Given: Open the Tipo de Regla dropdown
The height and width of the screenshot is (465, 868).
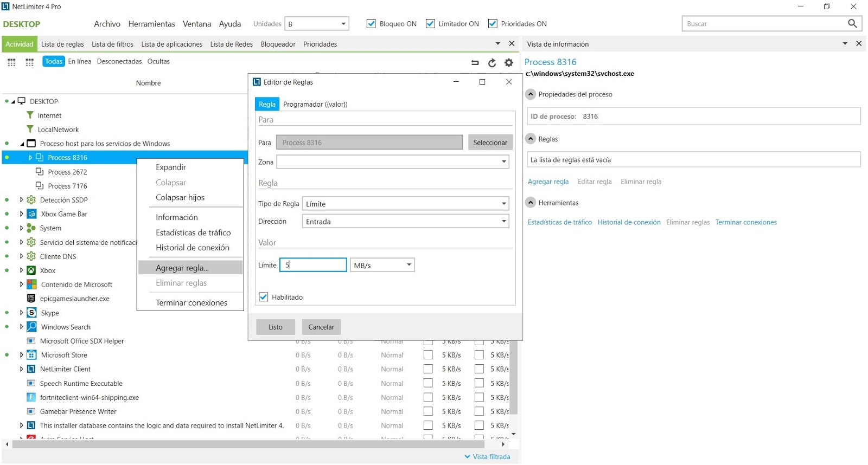Looking at the screenshot, I should pyautogui.click(x=406, y=204).
